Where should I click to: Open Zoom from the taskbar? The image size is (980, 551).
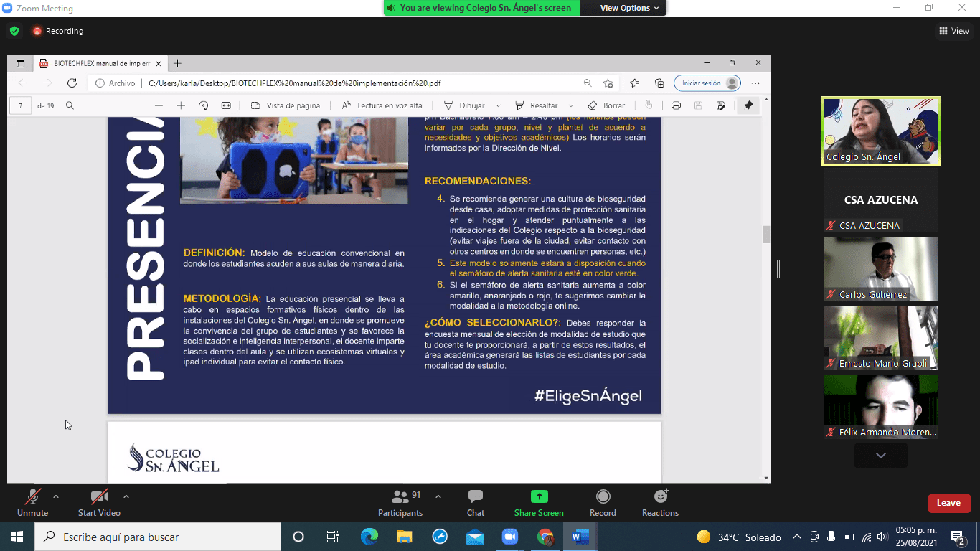click(x=510, y=537)
